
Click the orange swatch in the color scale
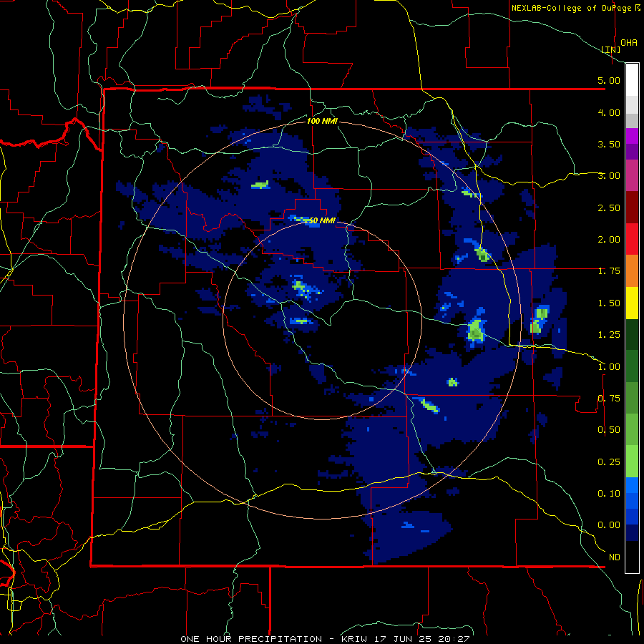pos(632,271)
